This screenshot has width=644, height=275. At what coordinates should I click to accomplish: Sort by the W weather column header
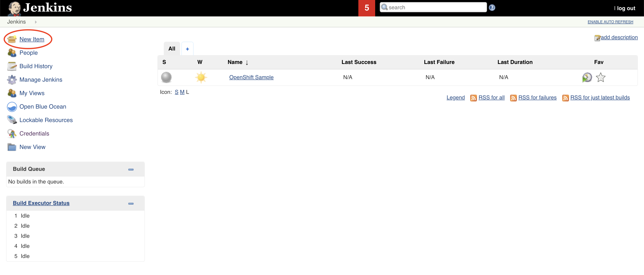point(200,62)
